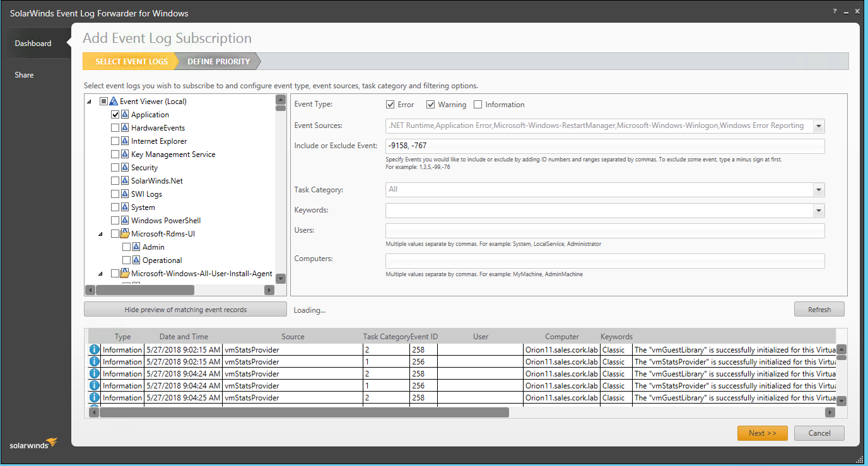Click the preview table's scroll-down arrow

[842, 400]
